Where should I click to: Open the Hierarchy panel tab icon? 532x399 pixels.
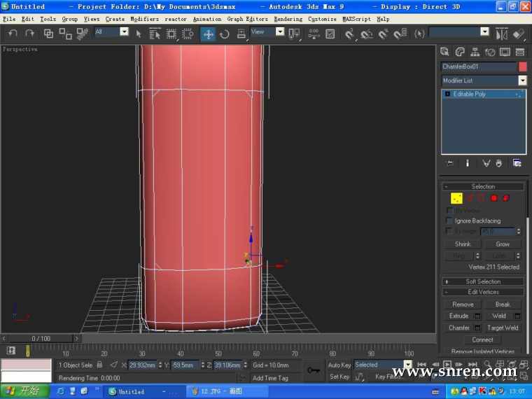(x=475, y=52)
